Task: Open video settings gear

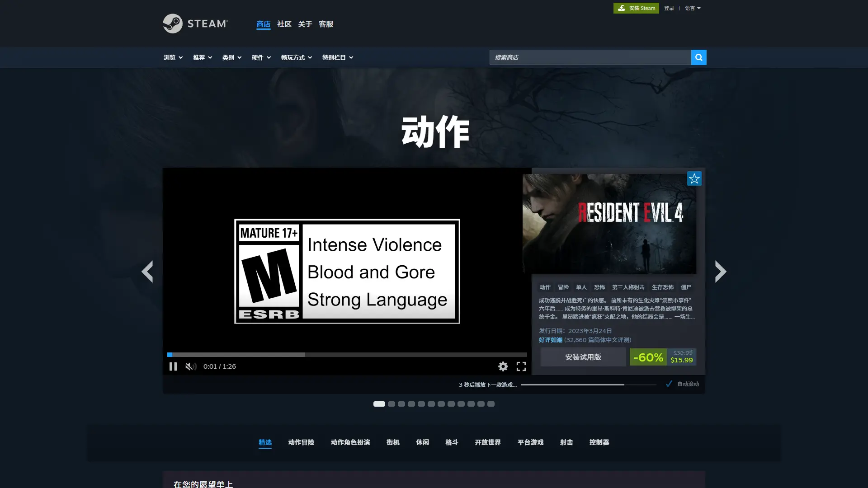Action: [x=503, y=366]
